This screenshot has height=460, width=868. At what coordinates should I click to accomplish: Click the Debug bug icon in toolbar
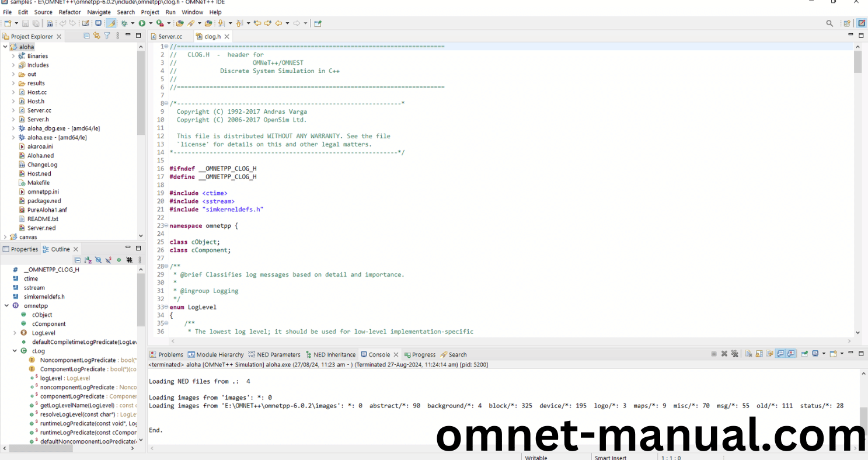click(124, 23)
